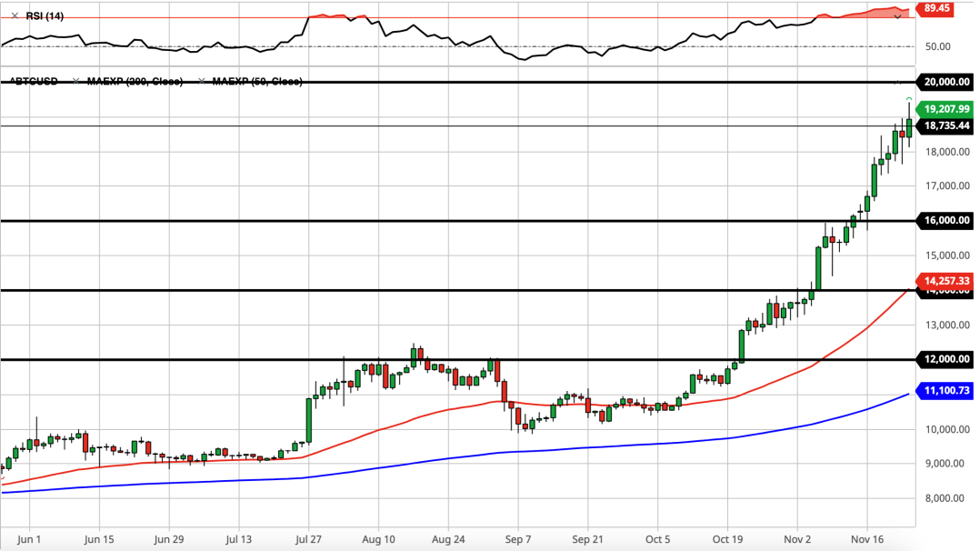Click the 10,000.00 price axis label

click(947, 429)
